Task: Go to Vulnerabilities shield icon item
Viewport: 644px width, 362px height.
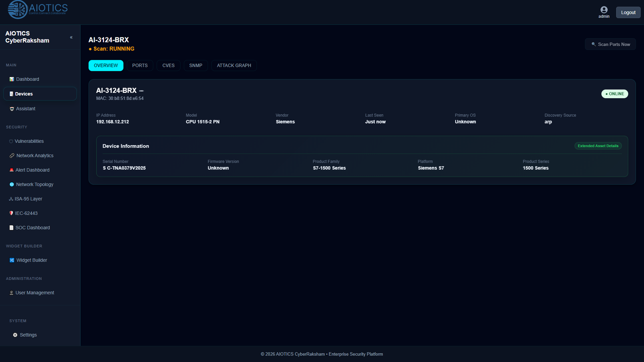Action: 11,141
